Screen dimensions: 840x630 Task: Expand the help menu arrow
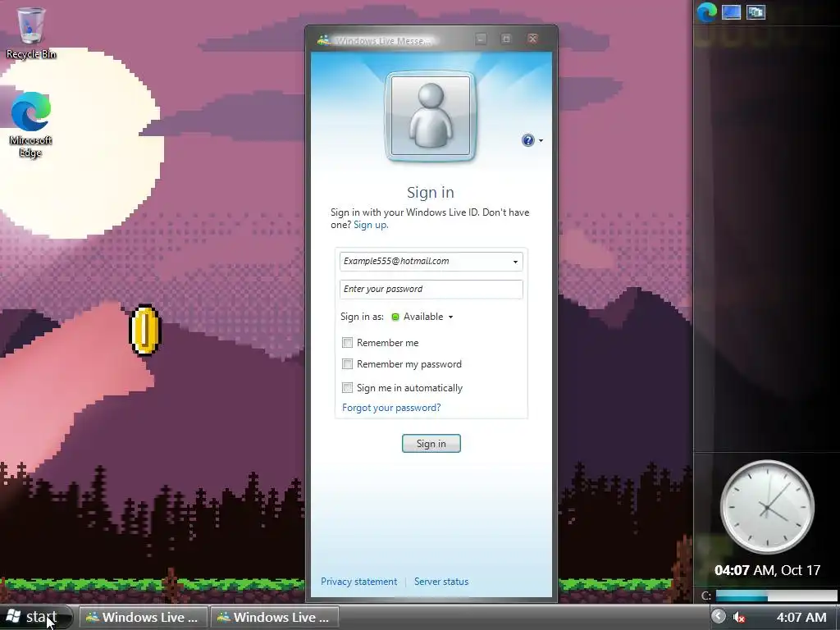[x=541, y=141]
